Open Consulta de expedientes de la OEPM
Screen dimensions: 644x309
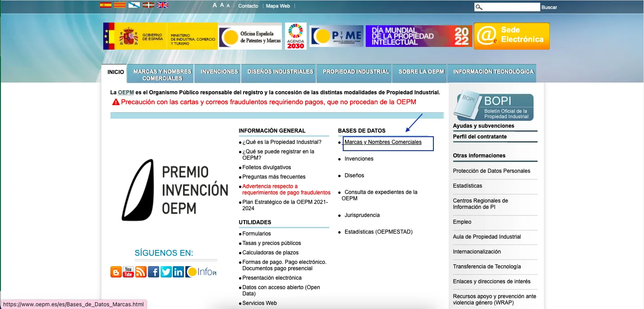380,195
